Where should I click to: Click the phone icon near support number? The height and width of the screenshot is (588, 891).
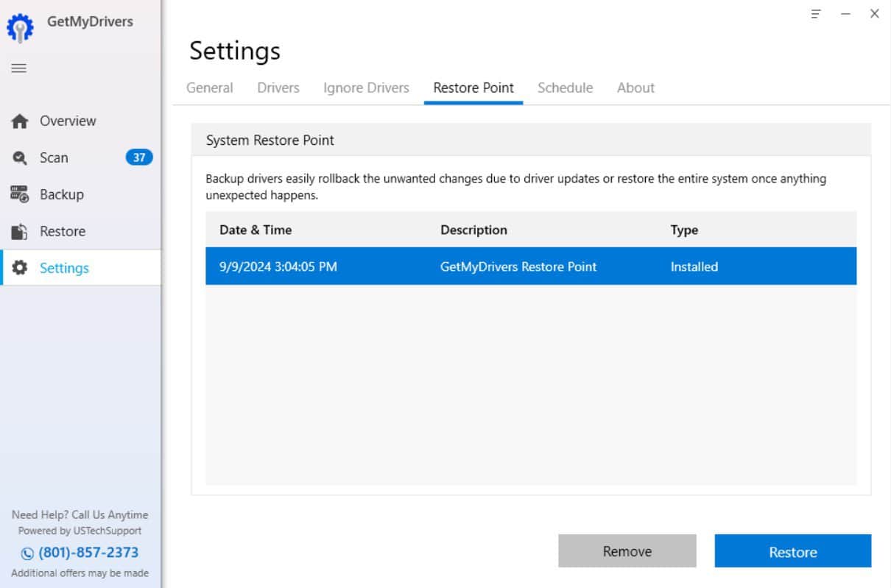[27, 553]
